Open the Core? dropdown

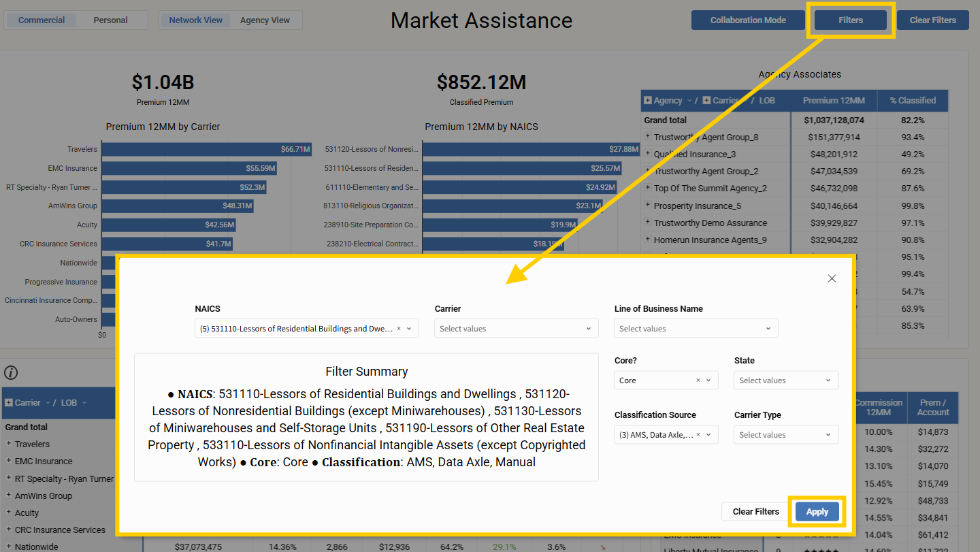click(708, 380)
